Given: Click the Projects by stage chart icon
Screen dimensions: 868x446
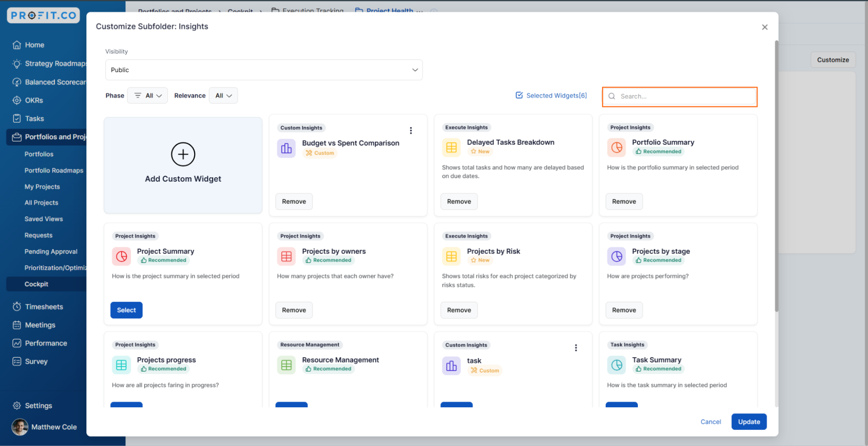Looking at the screenshot, I should pos(616,256).
